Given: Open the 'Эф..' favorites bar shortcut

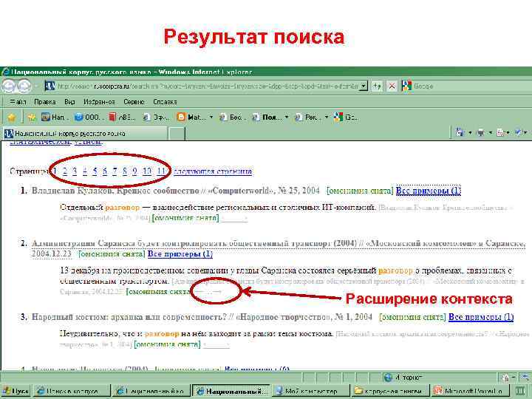Looking at the screenshot, I should (156, 117).
